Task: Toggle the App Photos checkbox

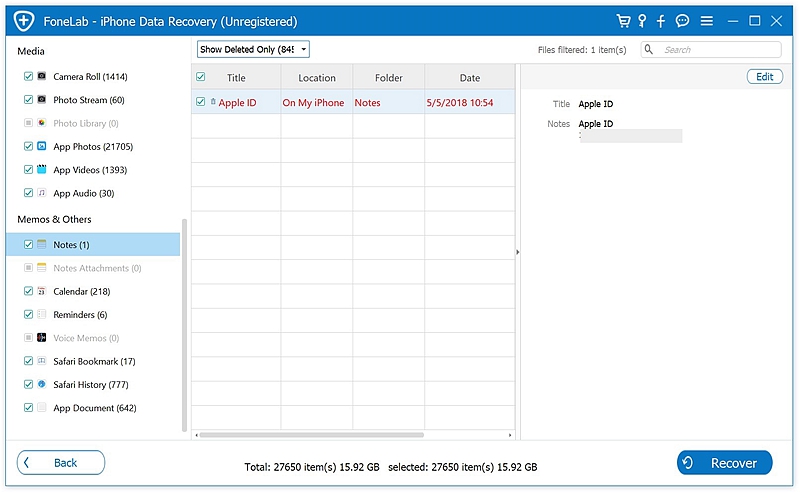Action: pos(29,146)
